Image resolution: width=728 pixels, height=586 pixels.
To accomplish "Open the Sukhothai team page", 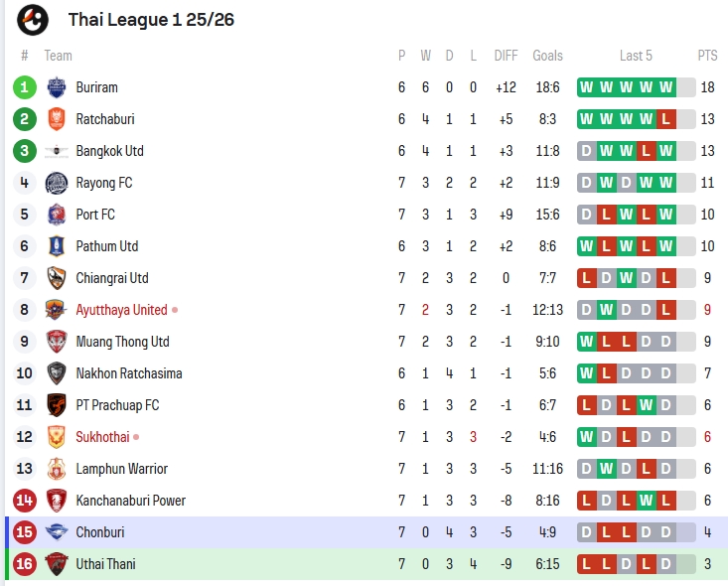I will click(x=102, y=437).
